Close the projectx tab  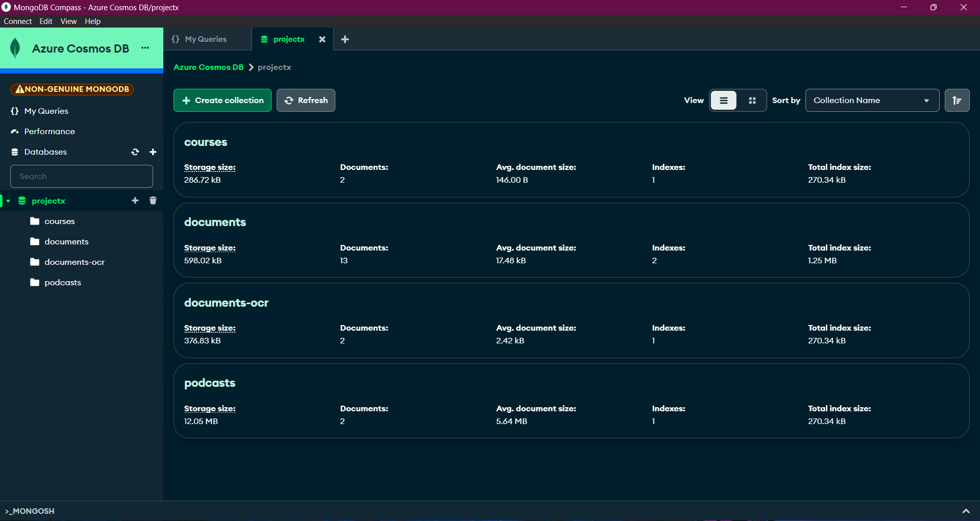322,39
